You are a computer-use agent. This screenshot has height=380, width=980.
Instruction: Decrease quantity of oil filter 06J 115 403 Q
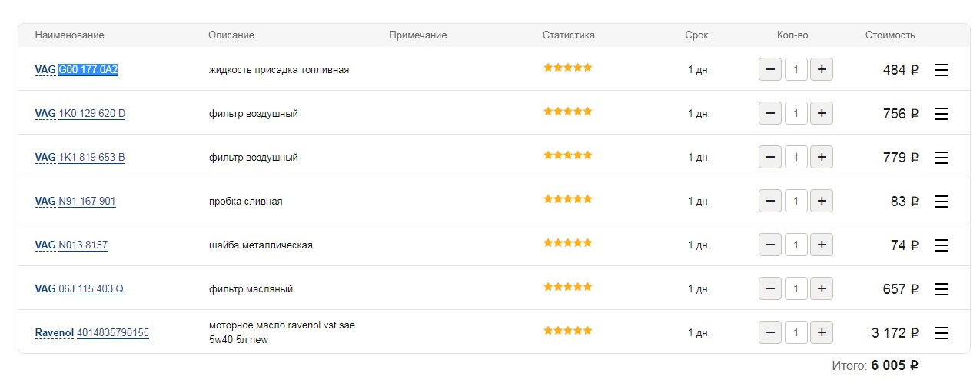tap(770, 289)
